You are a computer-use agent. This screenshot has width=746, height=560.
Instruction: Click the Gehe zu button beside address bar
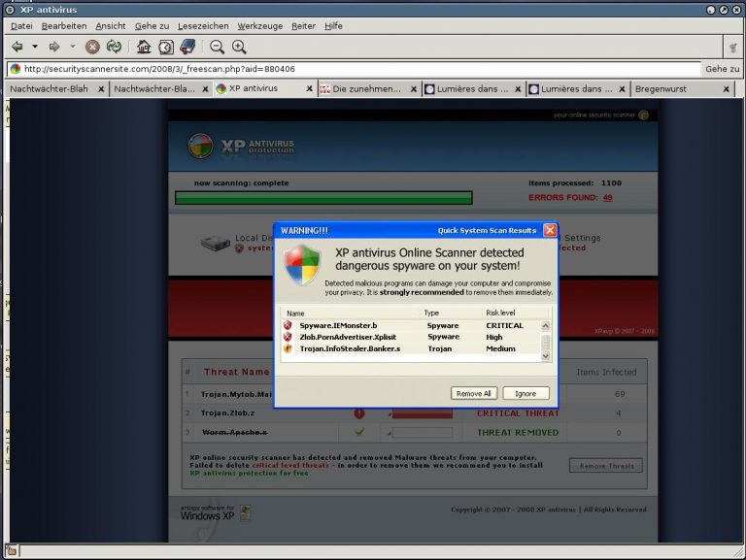(x=722, y=69)
